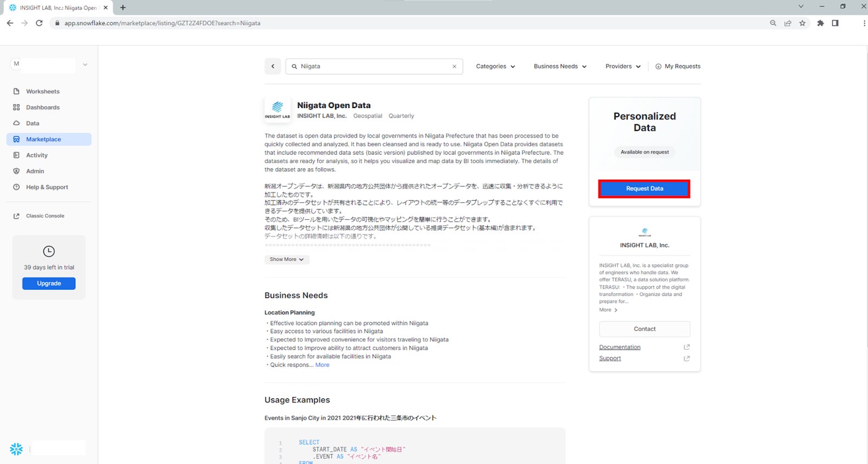Click the browser forward arrow

tap(24, 23)
